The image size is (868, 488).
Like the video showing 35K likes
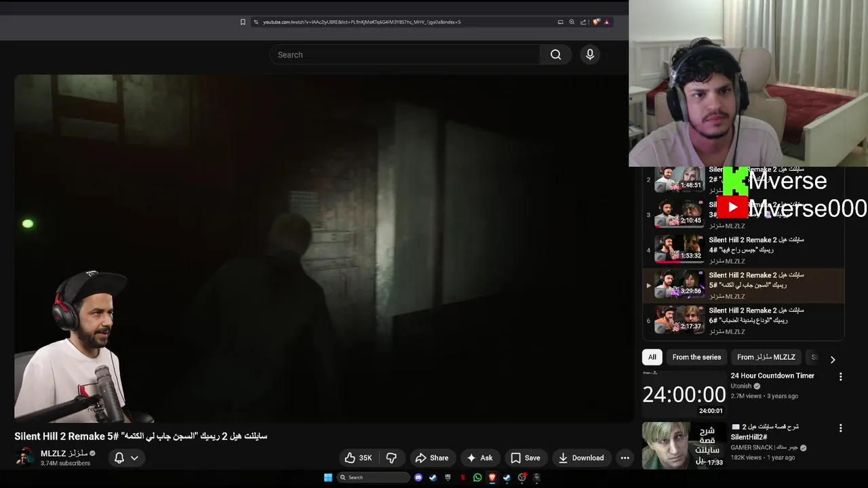point(358,458)
